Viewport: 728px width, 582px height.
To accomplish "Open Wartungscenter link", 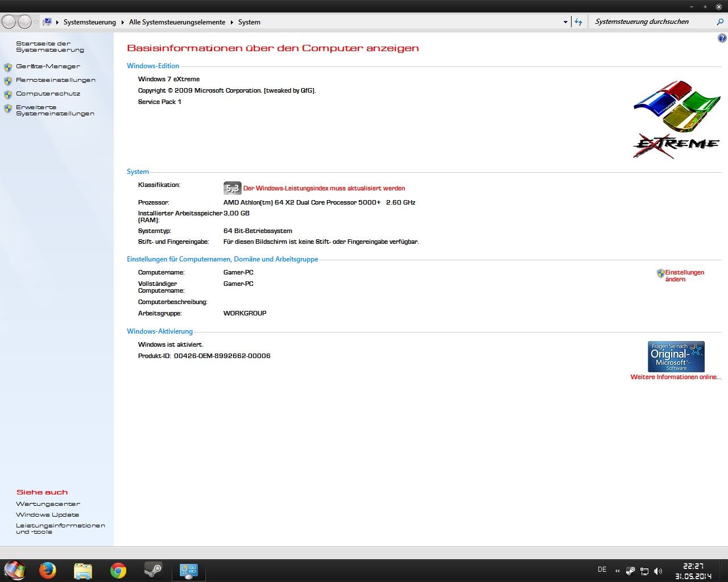I will pos(48,504).
